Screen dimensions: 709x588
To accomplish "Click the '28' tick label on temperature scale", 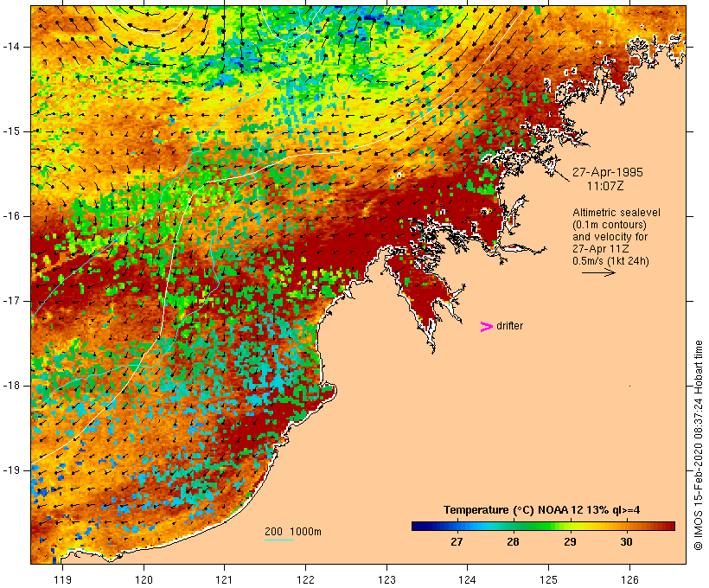I will pos(514,541).
